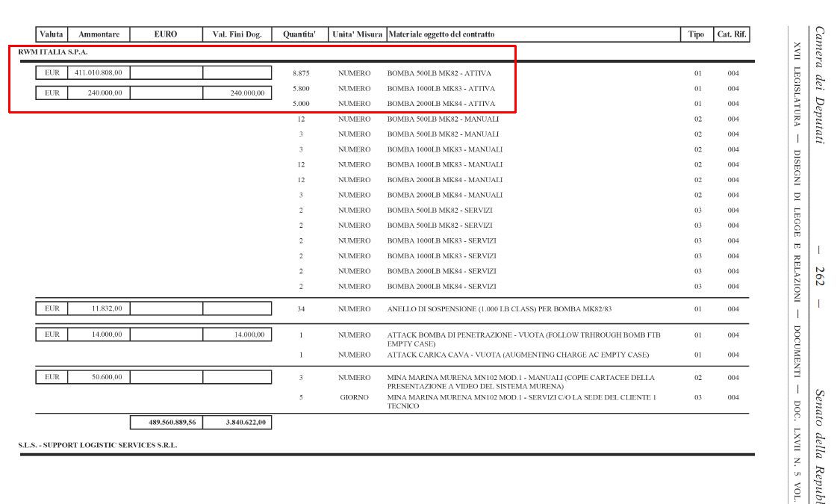Select 'ATTACK BOMBA DI PENETRAZIONE - VUOTA' description

tap(523, 339)
